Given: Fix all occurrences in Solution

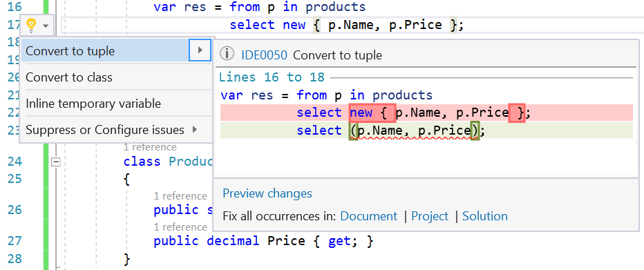Looking at the screenshot, I should [x=484, y=216].
